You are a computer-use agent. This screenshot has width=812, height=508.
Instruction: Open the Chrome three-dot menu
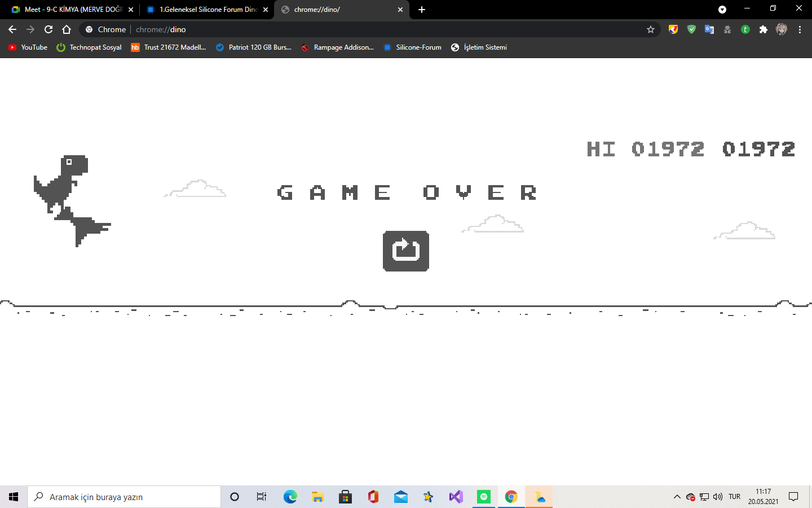[x=800, y=29]
